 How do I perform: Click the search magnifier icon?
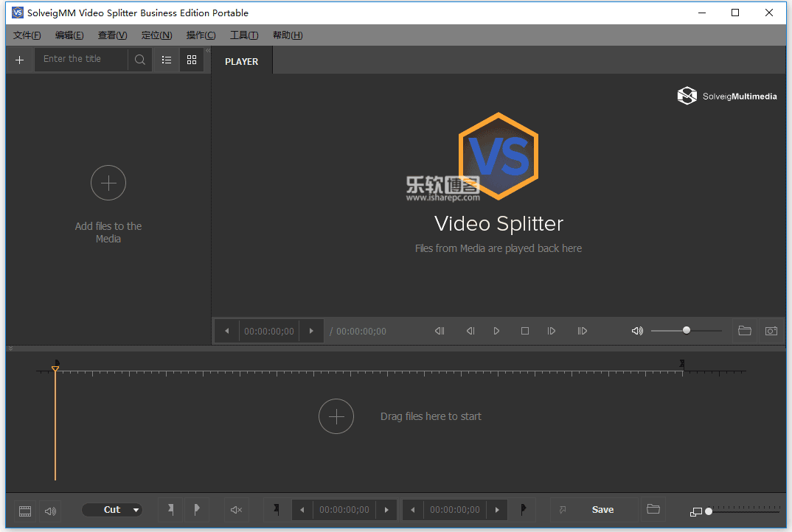(140, 60)
